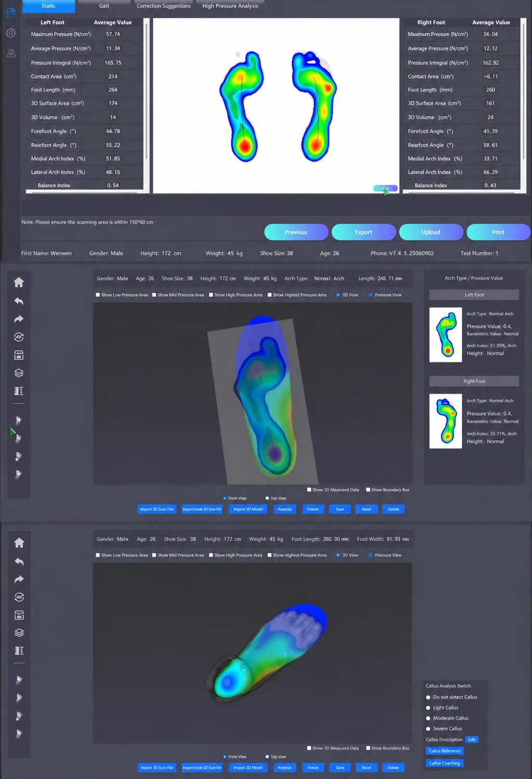This screenshot has height=779, width=532.
Task: Click the redo arrow in the arch-type panel sidebar
Action: click(19, 319)
